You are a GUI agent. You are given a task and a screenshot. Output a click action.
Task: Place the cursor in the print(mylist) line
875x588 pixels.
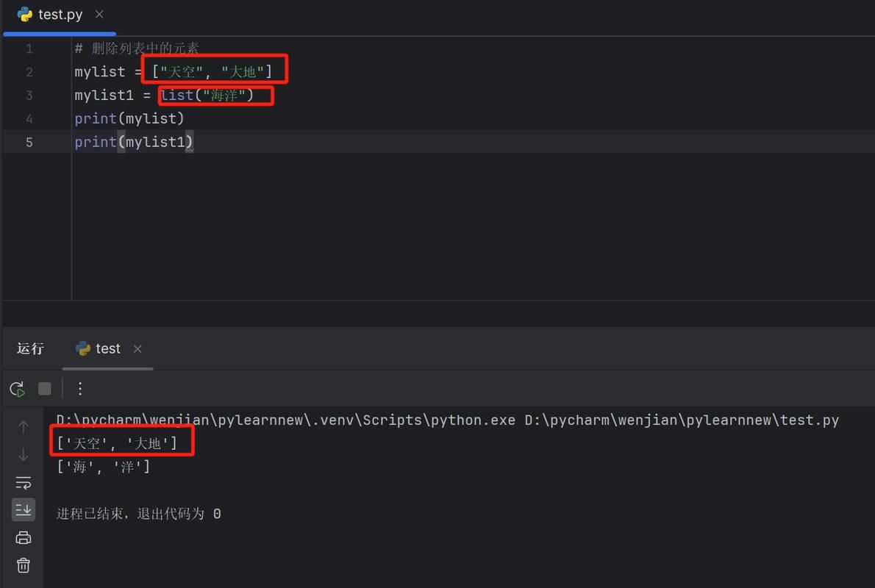tap(129, 118)
